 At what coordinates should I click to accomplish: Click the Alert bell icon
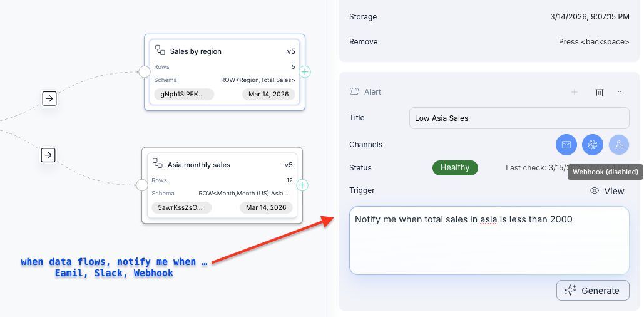[354, 92]
